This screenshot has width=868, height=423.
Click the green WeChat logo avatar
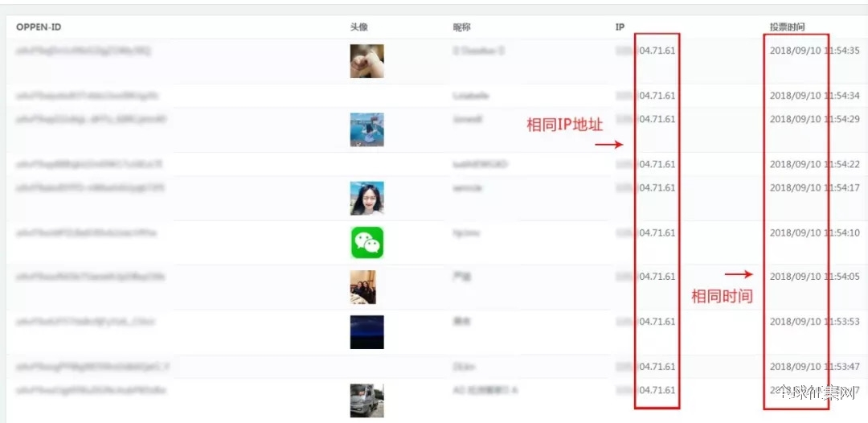367,243
